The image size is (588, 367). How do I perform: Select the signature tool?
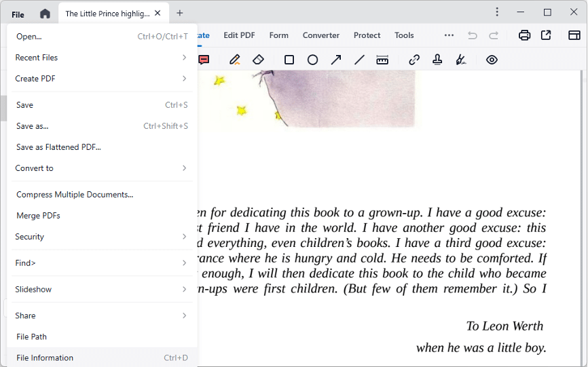[461, 60]
